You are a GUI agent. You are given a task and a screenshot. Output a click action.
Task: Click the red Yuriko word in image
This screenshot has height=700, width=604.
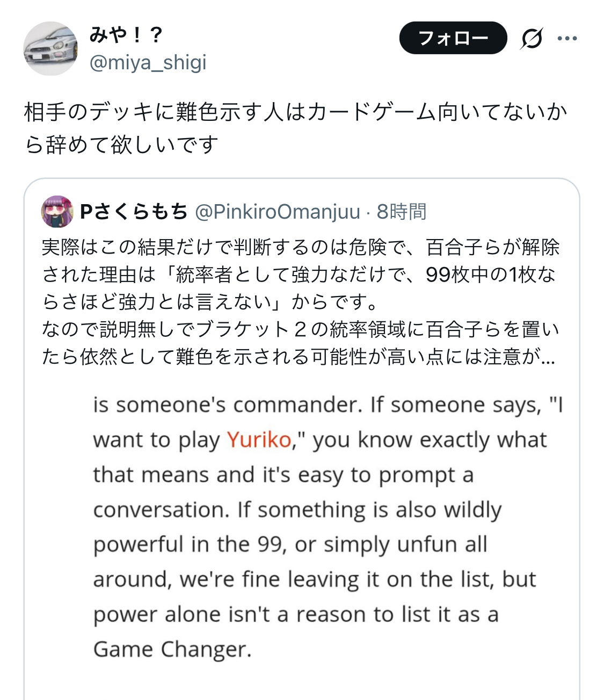pos(259,440)
